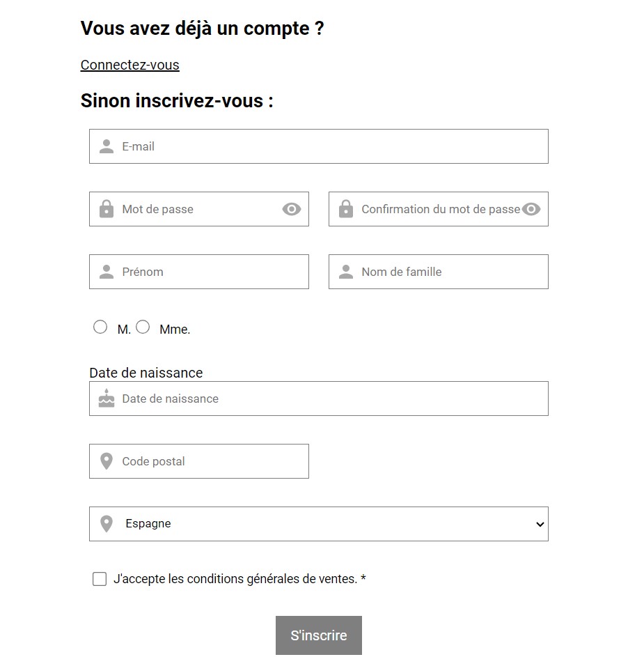Click inside the E-mail input field
This screenshot has width=644, height=657.
[278, 146]
